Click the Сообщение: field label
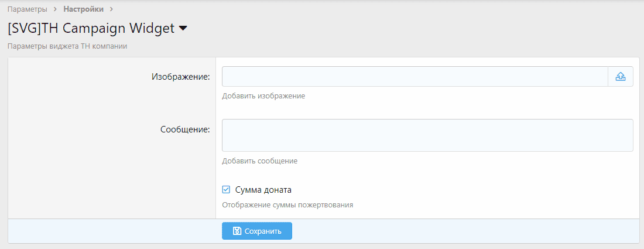The image size is (644, 249). click(184, 129)
